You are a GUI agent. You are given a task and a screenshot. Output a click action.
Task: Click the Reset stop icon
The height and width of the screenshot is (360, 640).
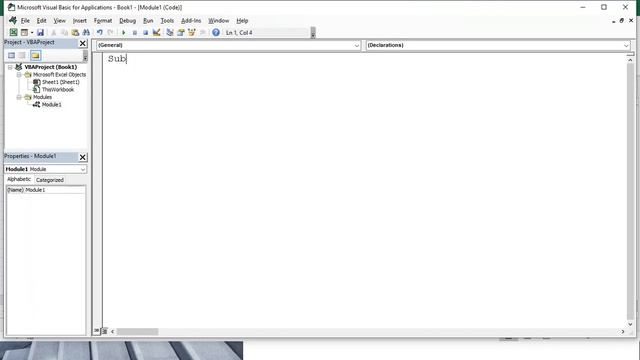[145, 32]
